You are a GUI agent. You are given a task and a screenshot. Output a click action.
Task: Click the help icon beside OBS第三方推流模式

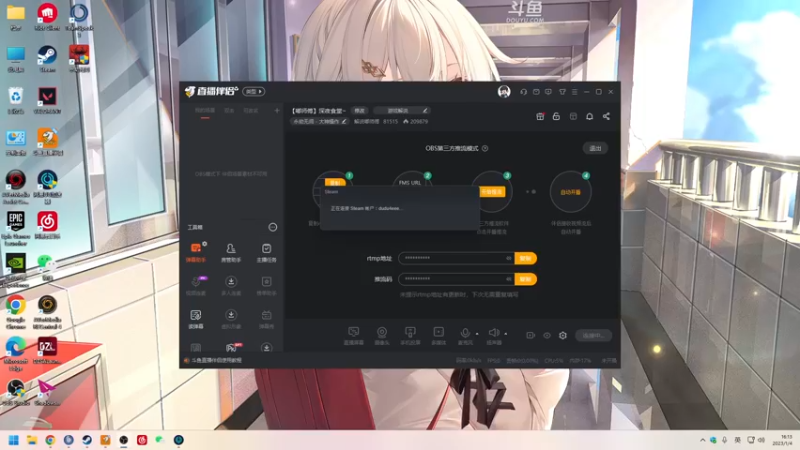pyautogui.click(x=485, y=148)
